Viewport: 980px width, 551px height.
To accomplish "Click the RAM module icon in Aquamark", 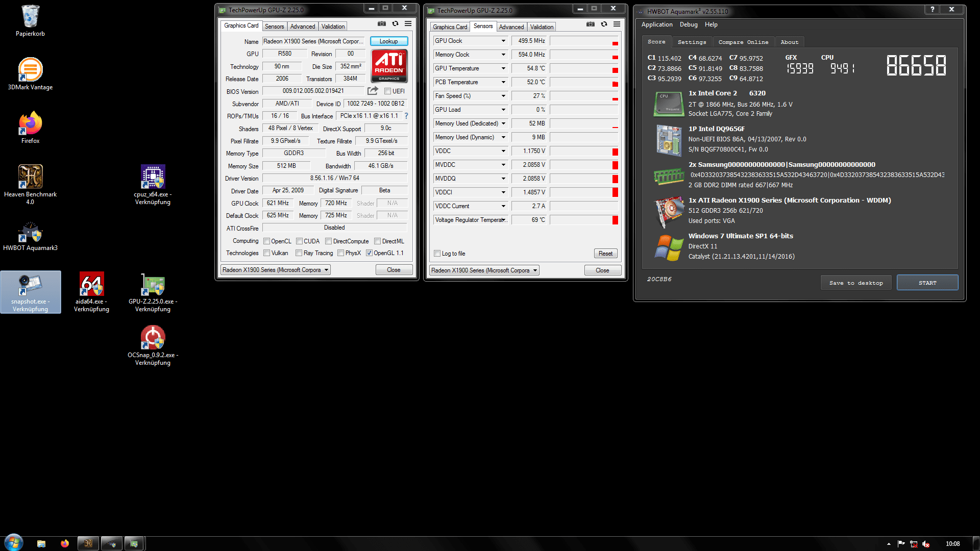I will click(x=669, y=176).
